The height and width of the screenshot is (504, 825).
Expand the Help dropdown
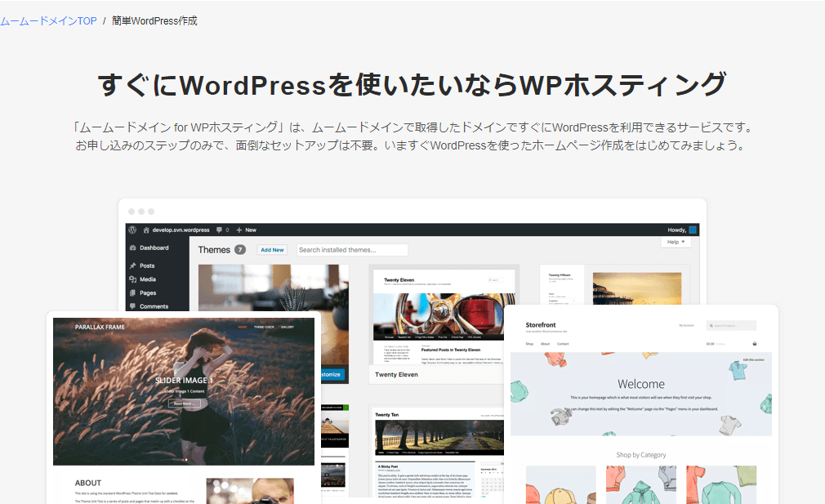pos(676,242)
